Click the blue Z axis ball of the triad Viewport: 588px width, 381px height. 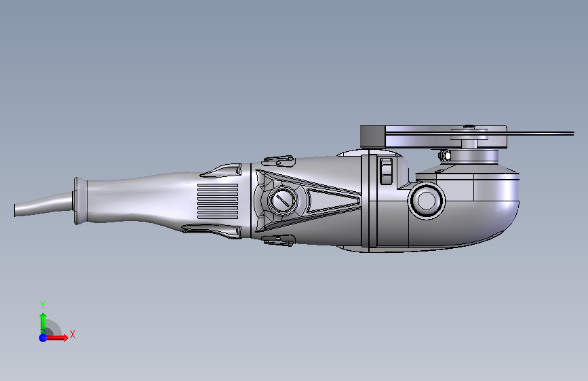[43, 338]
